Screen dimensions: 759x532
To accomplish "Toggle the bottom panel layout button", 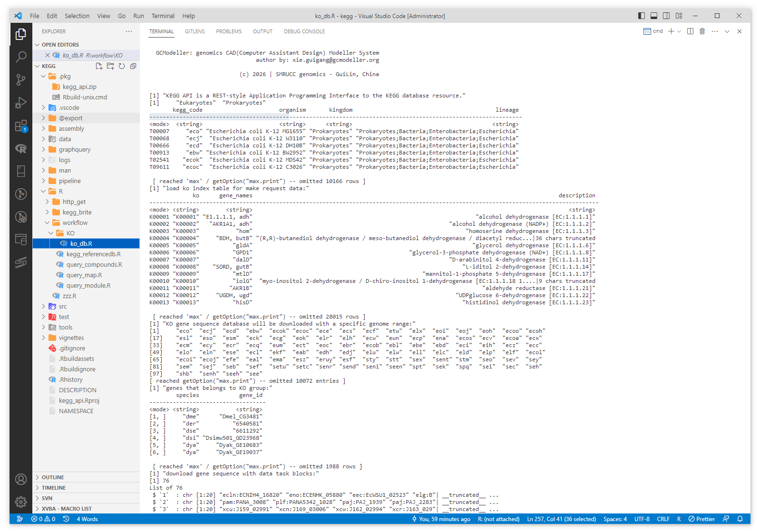I will pyautogui.click(x=654, y=16).
